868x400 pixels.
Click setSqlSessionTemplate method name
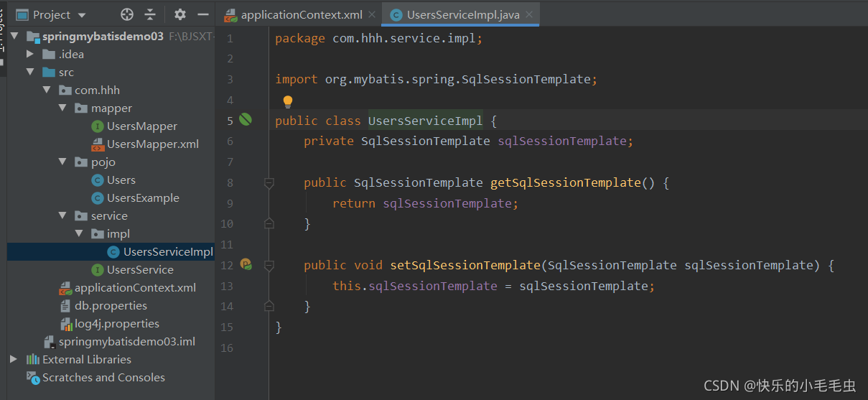[465, 265]
